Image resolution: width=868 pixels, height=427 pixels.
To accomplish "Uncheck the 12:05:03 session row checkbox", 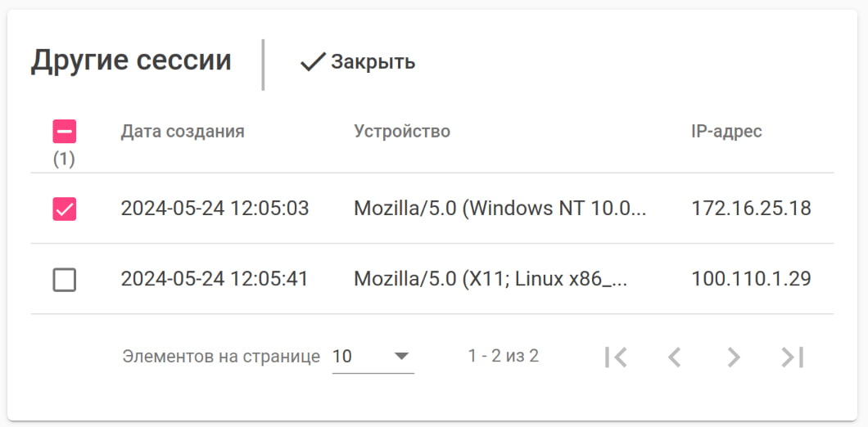I will pyautogui.click(x=65, y=209).
